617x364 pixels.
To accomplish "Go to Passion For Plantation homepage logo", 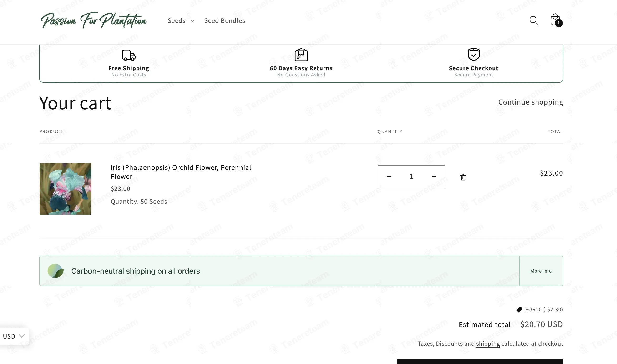I will (94, 20).
